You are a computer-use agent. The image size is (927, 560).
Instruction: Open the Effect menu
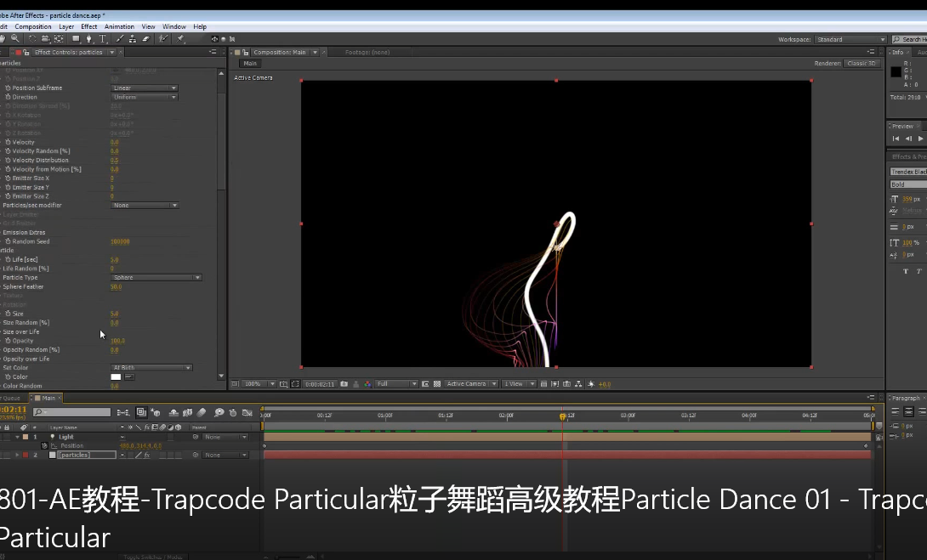pyautogui.click(x=88, y=26)
